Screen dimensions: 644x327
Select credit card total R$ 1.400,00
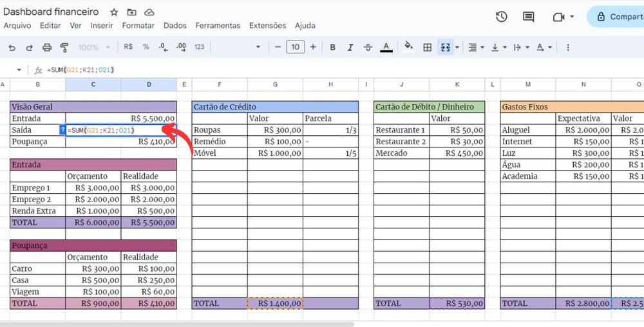275,303
